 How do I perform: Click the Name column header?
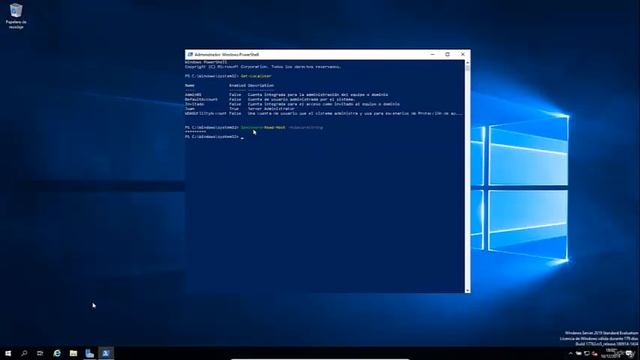click(x=190, y=85)
